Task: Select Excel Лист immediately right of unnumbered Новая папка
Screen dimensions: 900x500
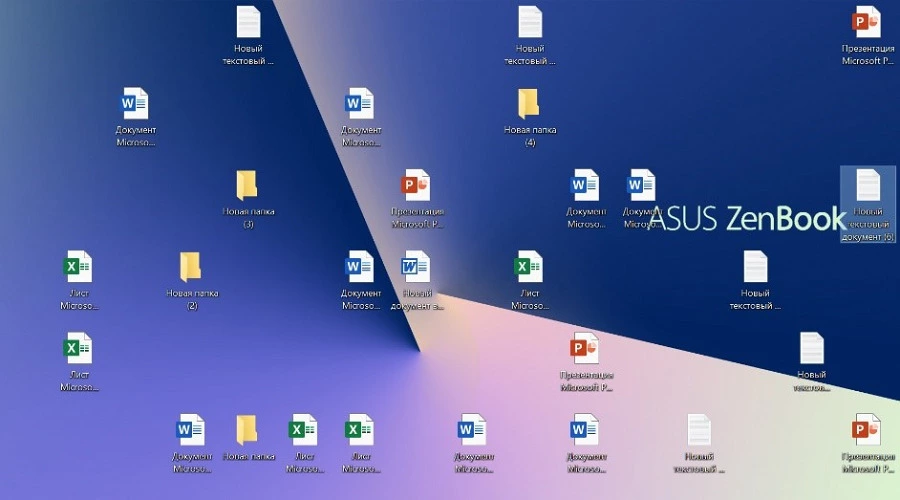Action: tap(304, 444)
